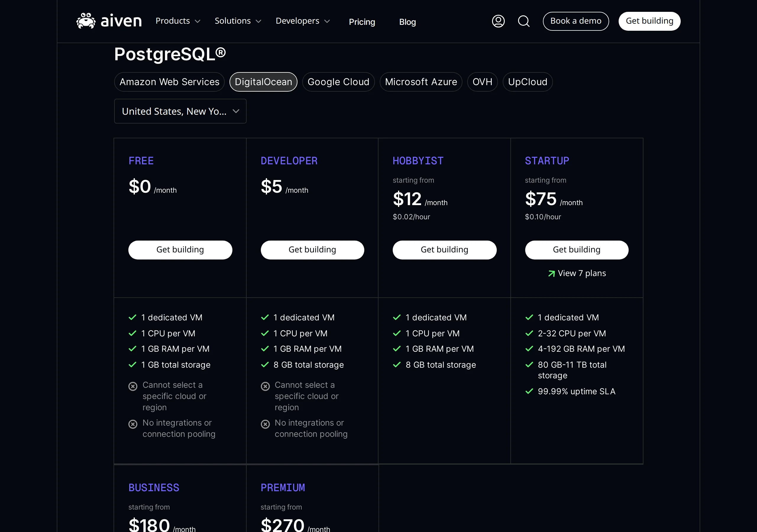The height and width of the screenshot is (532, 757).
Task: Click the $12 /month price
Action: pos(420,199)
